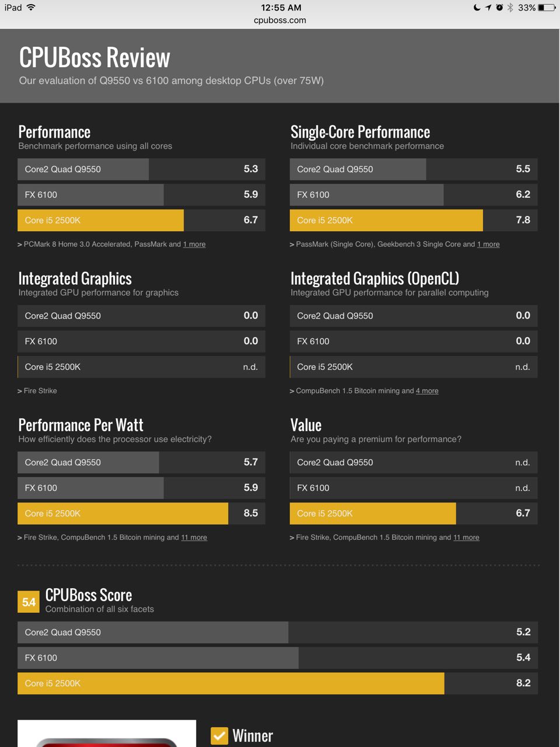Image resolution: width=560 pixels, height=747 pixels.
Task: Tap the Do Not Disturb moon icon
Action: (x=477, y=8)
